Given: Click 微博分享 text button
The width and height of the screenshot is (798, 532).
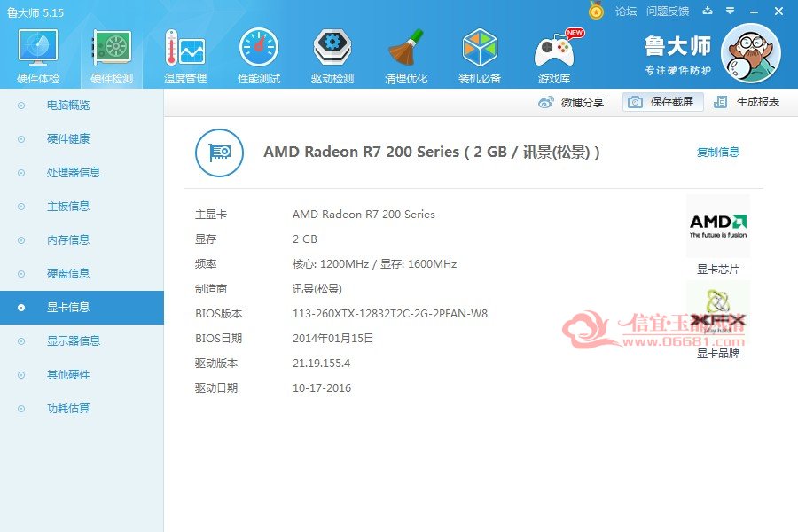Looking at the screenshot, I should (583, 102).
